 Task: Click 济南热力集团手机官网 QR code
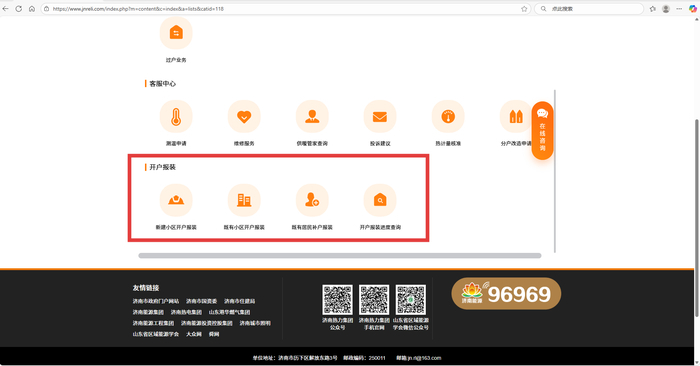coord(374,300)
